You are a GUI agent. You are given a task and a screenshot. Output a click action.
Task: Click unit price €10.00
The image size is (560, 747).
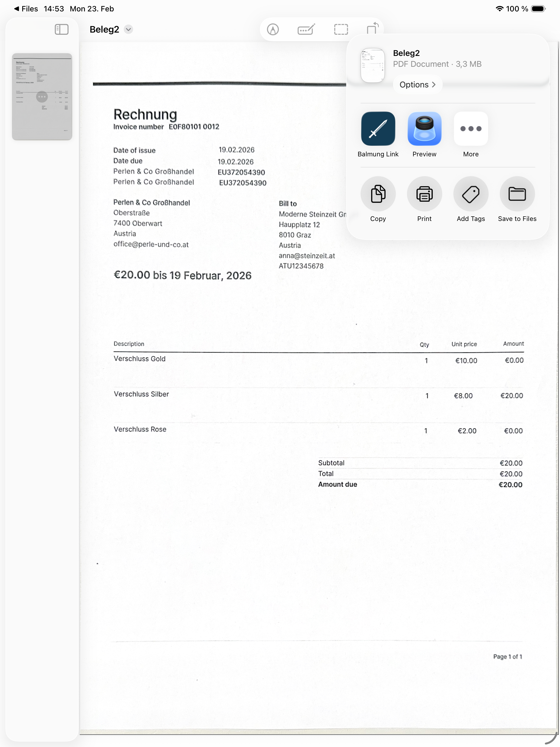tap(466, 361)
